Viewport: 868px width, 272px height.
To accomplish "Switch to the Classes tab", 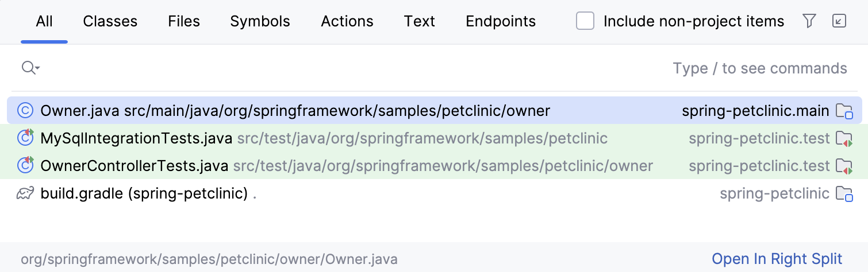I will 110,22.
